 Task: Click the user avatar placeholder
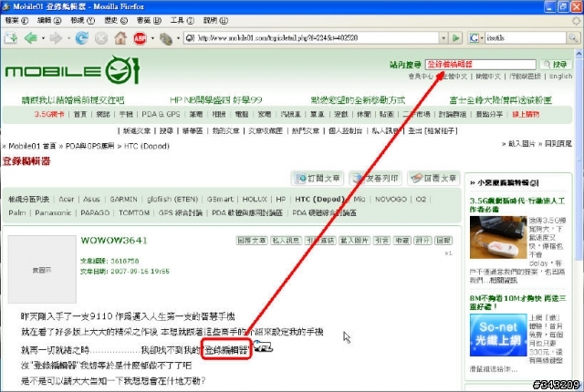[42, 270]
